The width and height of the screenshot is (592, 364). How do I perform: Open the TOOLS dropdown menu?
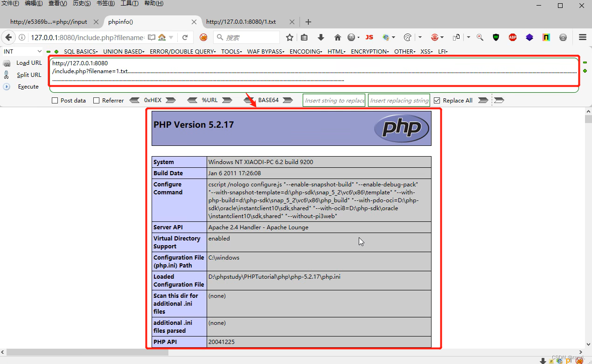point(231,51)
